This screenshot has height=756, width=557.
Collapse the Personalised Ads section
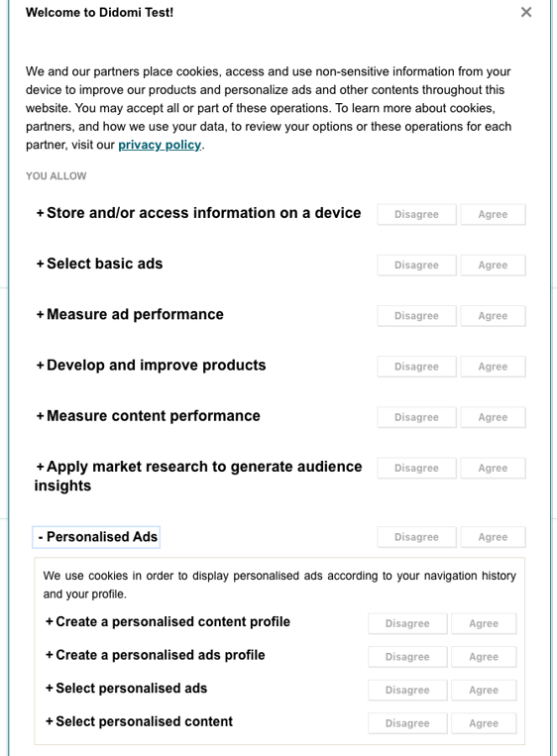(x=96, y=537)
